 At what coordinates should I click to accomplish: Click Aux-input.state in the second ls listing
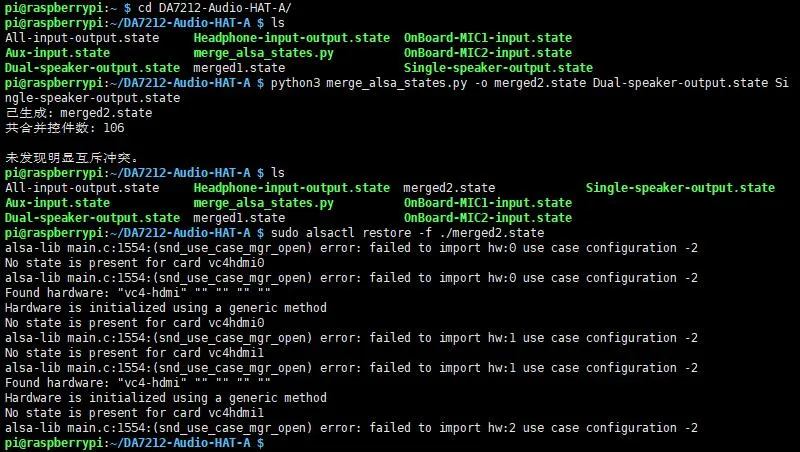click(x=58, y=202)
